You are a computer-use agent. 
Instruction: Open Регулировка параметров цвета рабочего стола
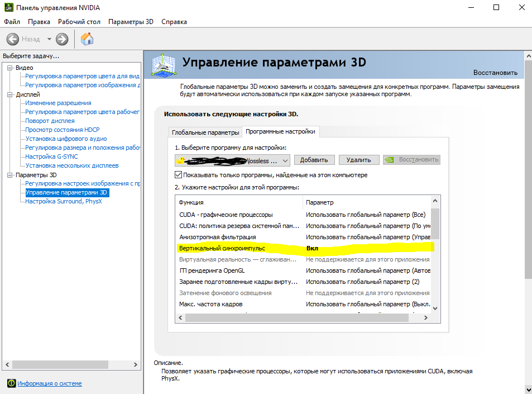[83, 112]
